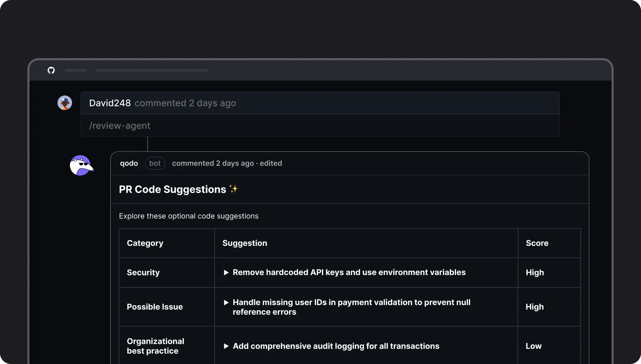The image size is (641, 364).
Task: Click the Suggestion column header
Action: (x=244, y=243)
